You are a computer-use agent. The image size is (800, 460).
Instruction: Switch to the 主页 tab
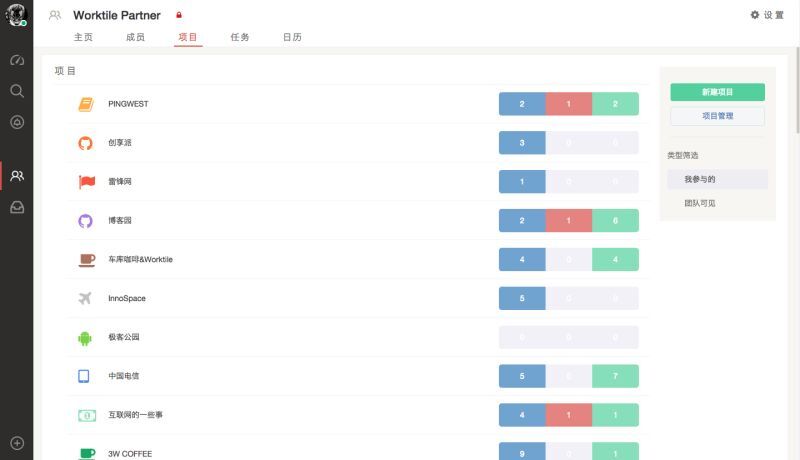(83, 37)
